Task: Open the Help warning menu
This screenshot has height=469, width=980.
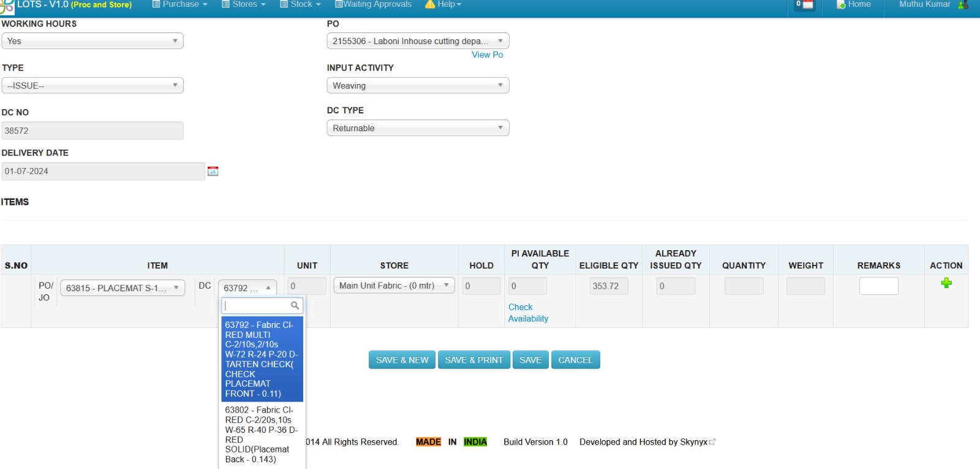Action: (x=443, y=4)
